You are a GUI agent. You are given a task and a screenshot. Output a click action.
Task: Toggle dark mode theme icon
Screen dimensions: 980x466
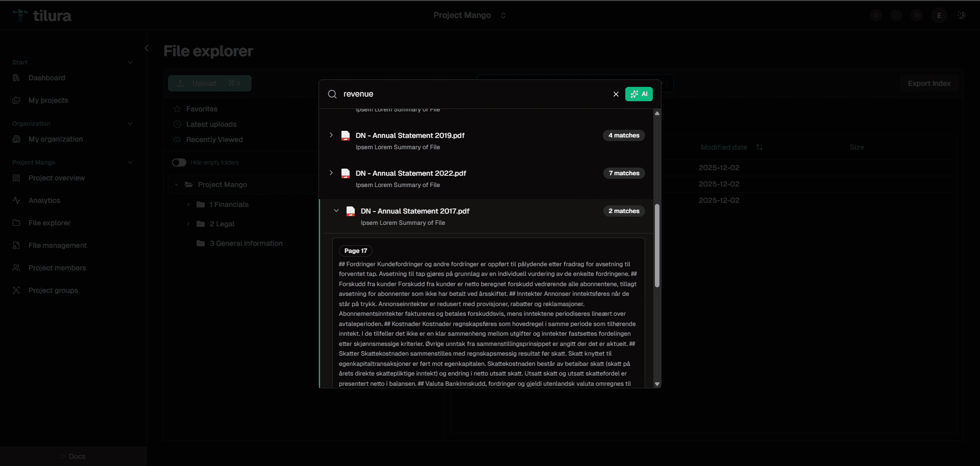tap(961, 15)
